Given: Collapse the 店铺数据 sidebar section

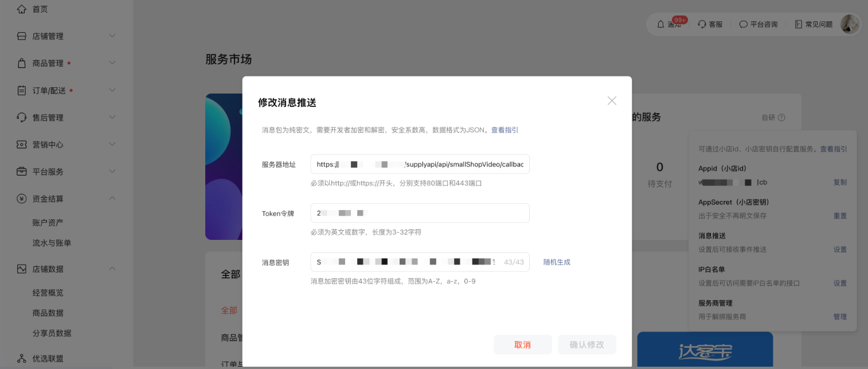Looking at the screenshot, I should pyautogui.click(x=112, y=269).
